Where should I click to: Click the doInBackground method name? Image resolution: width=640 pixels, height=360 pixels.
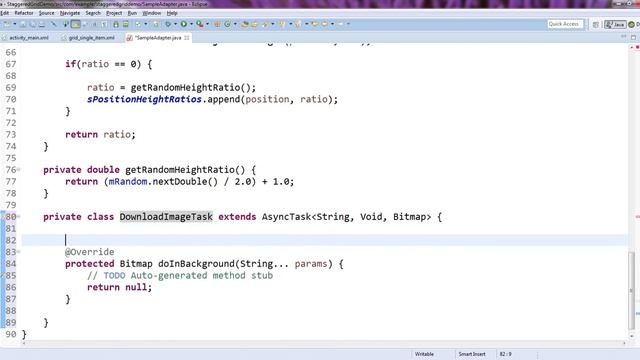[x=196, y=264]
